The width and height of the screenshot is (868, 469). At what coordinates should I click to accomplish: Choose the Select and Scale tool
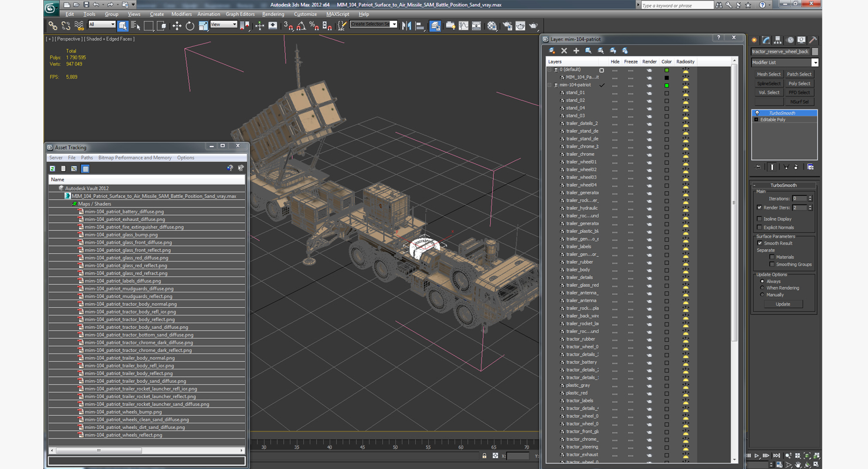pyautogui.click(x=203, y=26)
